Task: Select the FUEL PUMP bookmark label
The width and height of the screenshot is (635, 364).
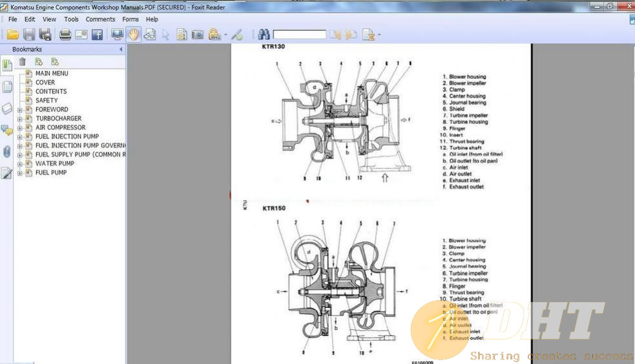Action: pyautogui.click(x=51, y=172)
